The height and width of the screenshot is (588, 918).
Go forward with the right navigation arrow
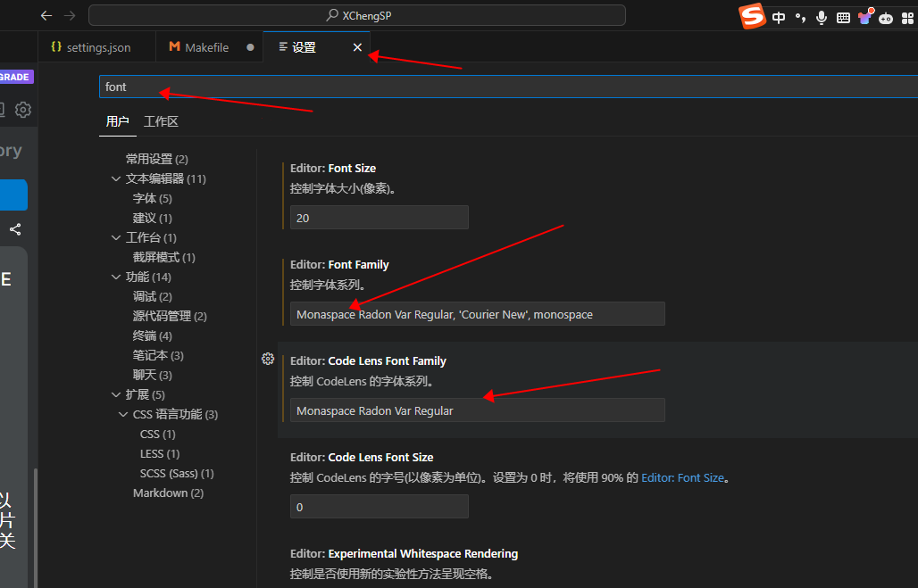tap(70, 16)
